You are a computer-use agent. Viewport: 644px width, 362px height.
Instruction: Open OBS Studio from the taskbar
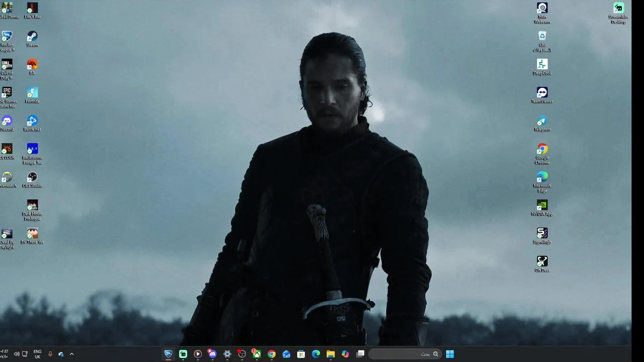pyautogui.click(x=242, y=354)
